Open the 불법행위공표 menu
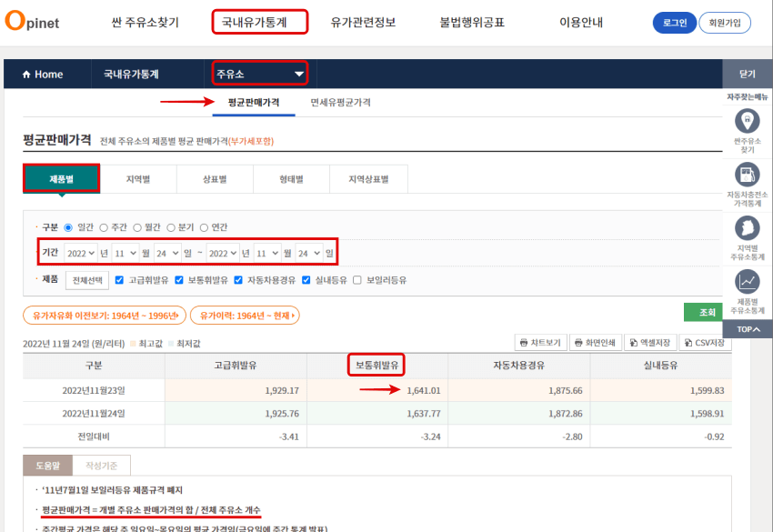Screen dimensions: 773x532 click(x=472, y=22)
